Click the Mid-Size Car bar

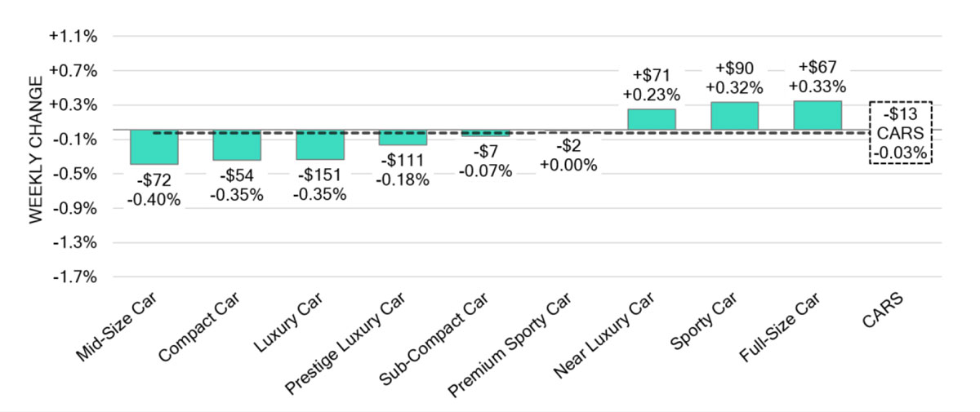point(154,147)
